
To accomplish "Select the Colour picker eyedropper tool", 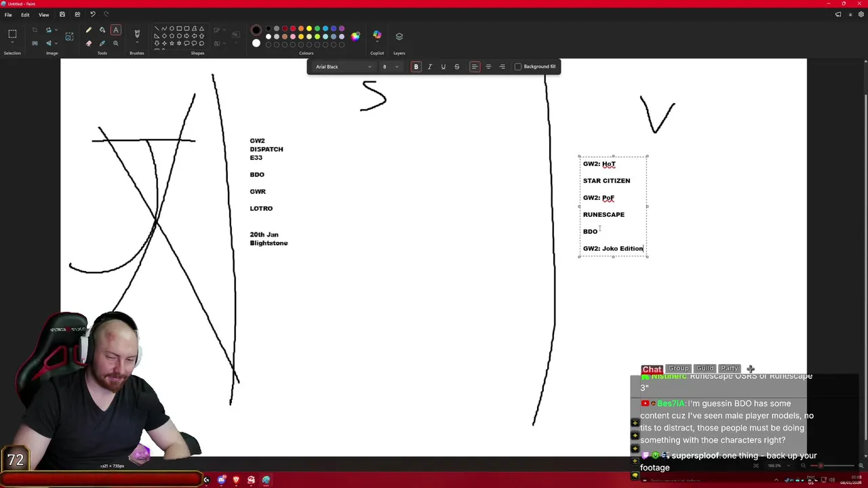I will pos(102,43).
